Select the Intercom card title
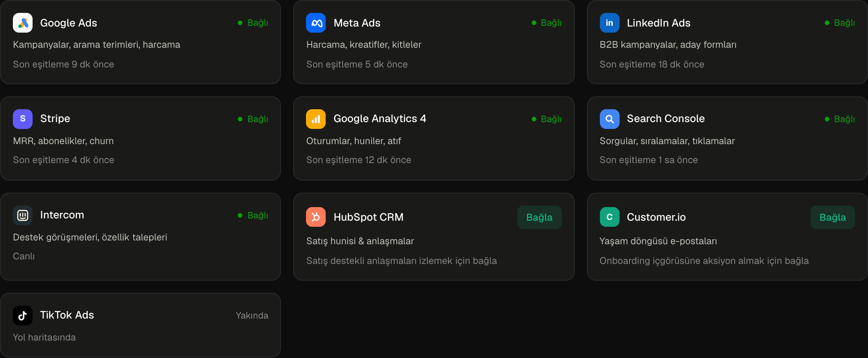Screen dimensions: 868x358 (62, 215)
